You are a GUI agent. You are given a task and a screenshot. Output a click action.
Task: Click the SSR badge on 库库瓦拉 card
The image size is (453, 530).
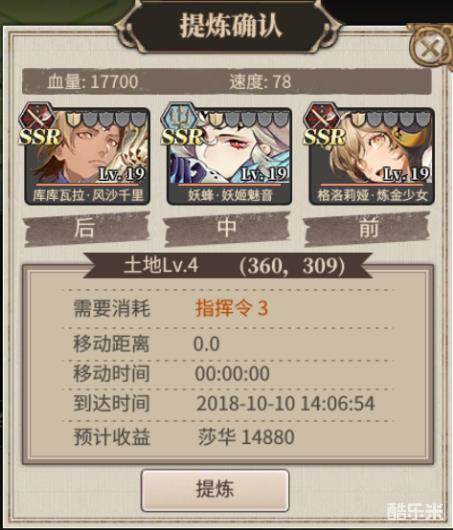click(40, 137)
